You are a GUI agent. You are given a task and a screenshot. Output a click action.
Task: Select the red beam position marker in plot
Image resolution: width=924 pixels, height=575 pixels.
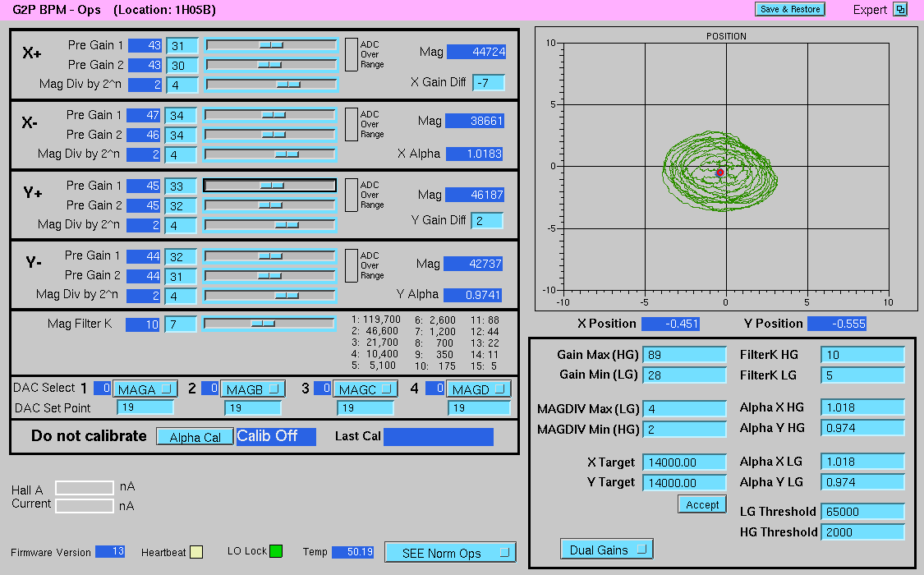(720, 172)
